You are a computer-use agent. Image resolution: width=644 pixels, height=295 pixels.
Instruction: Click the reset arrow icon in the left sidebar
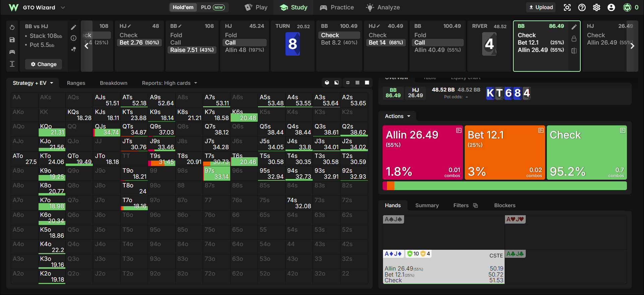click(x=12, y=27)
